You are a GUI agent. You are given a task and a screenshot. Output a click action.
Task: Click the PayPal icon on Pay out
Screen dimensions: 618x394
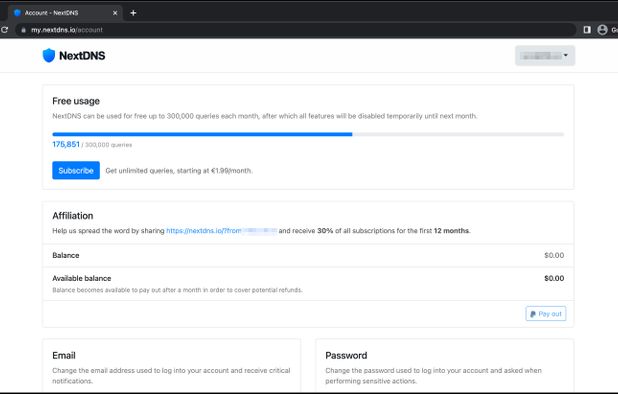click(533, 314)
